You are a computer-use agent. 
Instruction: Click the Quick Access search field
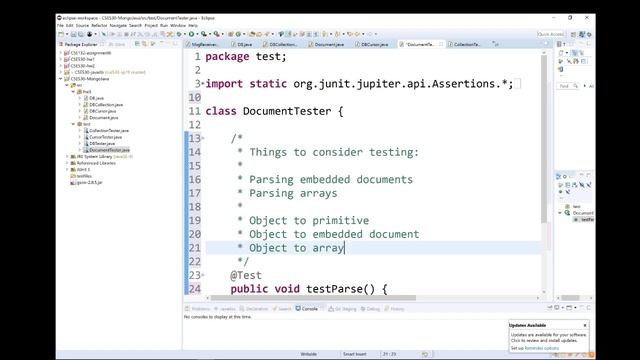tap(551, 34)
